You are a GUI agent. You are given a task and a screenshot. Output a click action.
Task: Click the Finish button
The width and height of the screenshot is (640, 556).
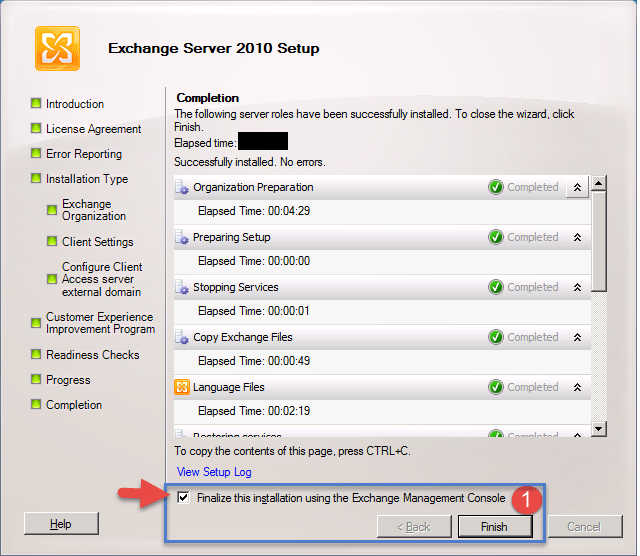tap(495, 527)
